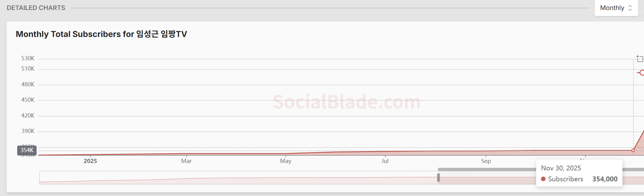Image resolution: width=644 pixels, height=196 pixels.
Task: Click the 354,000 value in the tooltip
Action: (x=605, y=179)
